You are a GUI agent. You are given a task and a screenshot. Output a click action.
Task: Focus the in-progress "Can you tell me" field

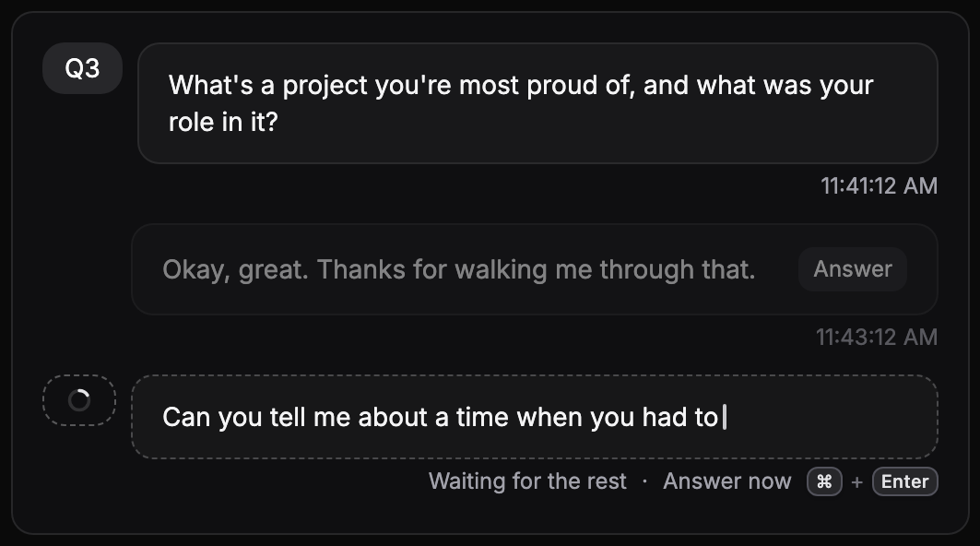[x=535, y=417]
